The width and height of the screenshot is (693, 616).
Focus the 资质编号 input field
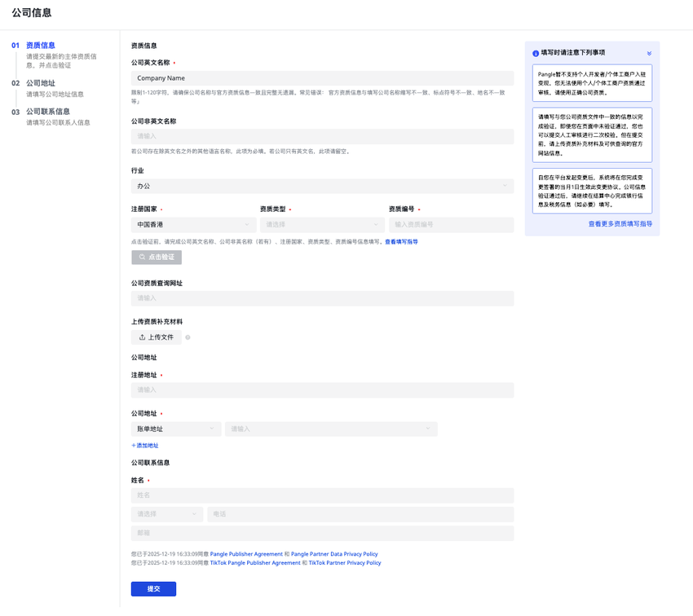tap(451, 225)
